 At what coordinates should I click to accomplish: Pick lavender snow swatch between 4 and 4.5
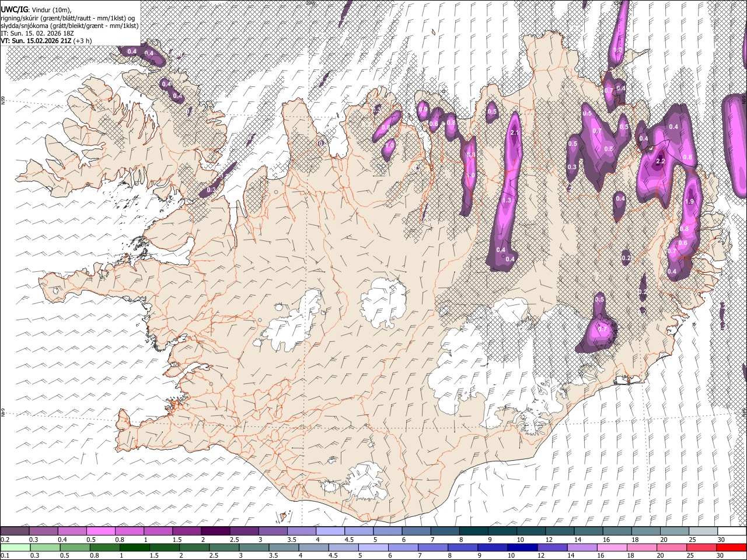tap(330, 531)
